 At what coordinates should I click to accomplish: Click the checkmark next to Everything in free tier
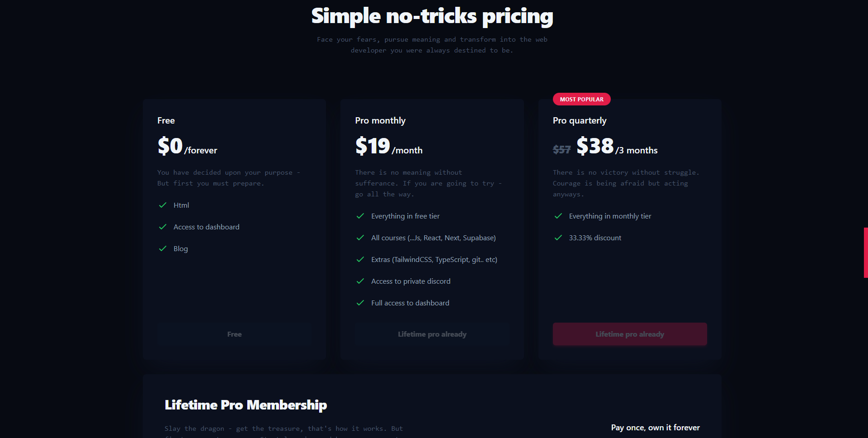(x=360, y=216)
